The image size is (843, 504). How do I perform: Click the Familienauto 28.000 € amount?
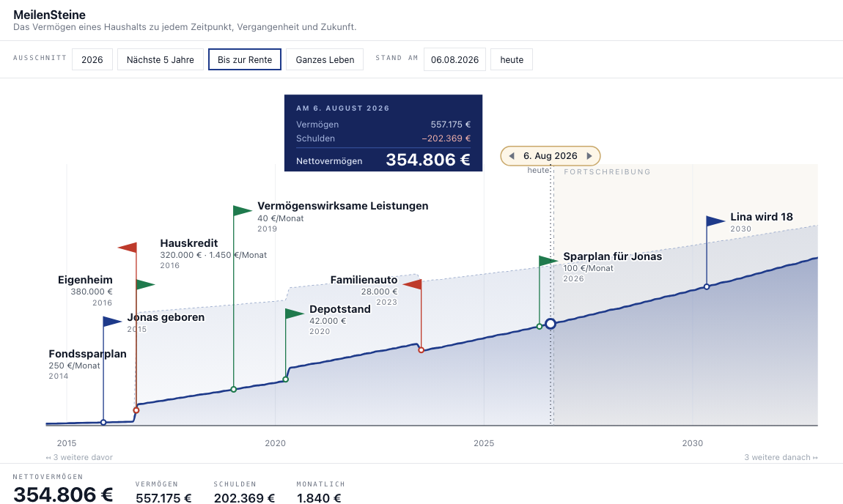(379, 292)
